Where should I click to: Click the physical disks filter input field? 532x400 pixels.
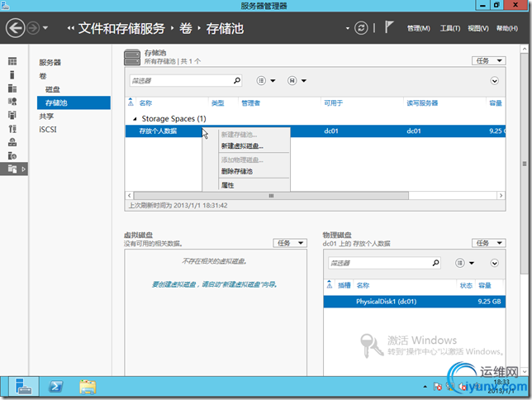pyautogui.click(x=380, y=263)
